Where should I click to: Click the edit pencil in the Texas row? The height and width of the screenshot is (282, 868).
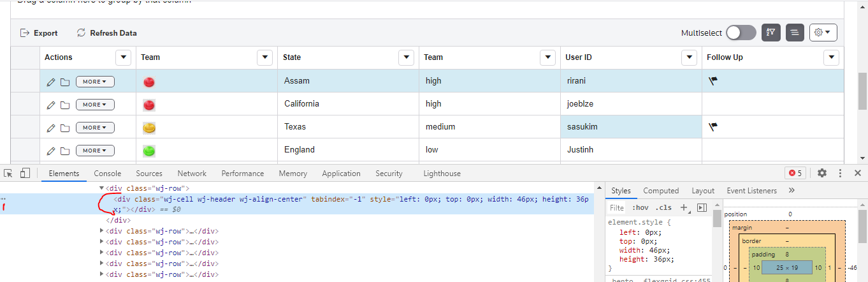tap(51, 128)
